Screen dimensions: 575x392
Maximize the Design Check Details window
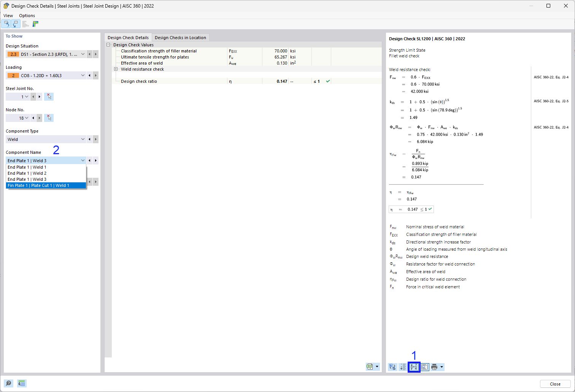[x=548, y=6]
